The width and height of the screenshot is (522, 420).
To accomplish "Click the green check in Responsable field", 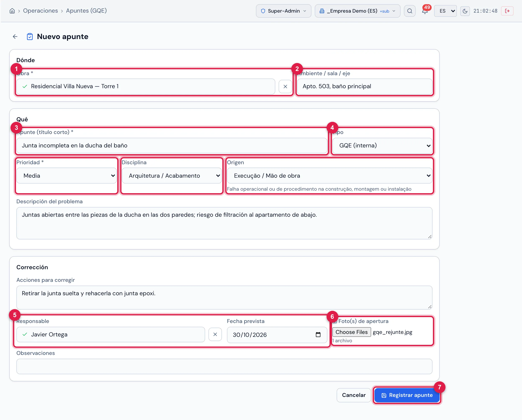I will [x=25, y=334].
